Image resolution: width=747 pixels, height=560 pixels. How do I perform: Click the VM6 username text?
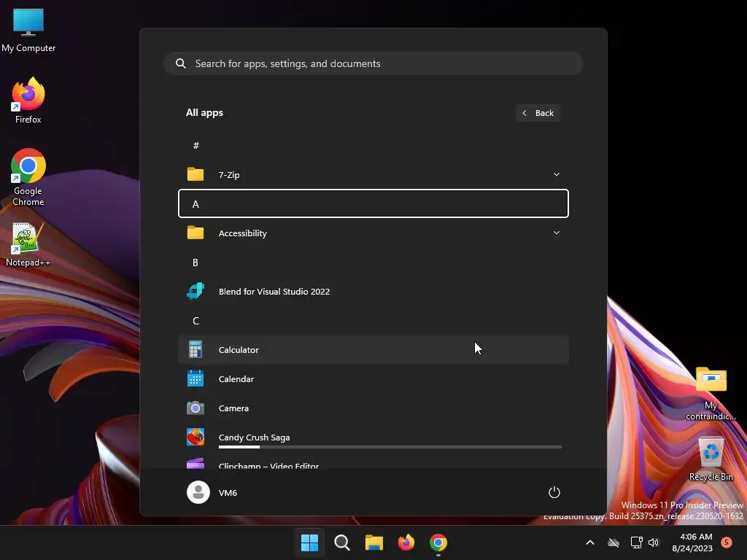coord(228,492)
